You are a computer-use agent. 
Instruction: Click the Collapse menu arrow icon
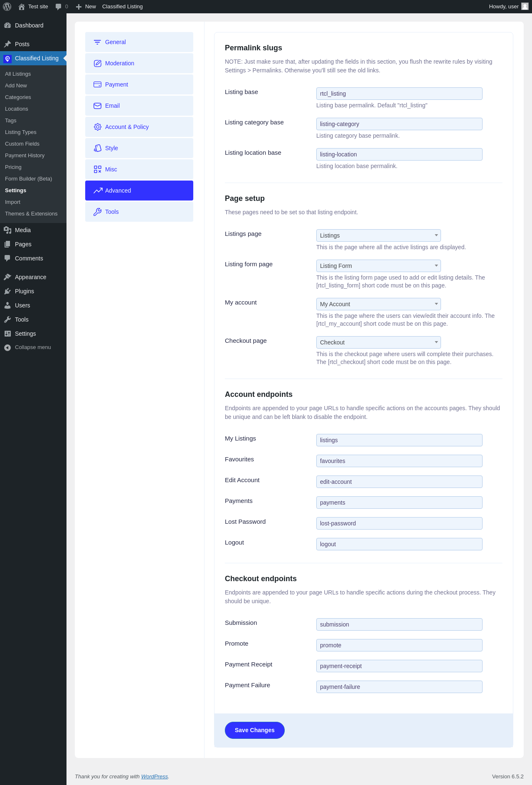point(7,347)
